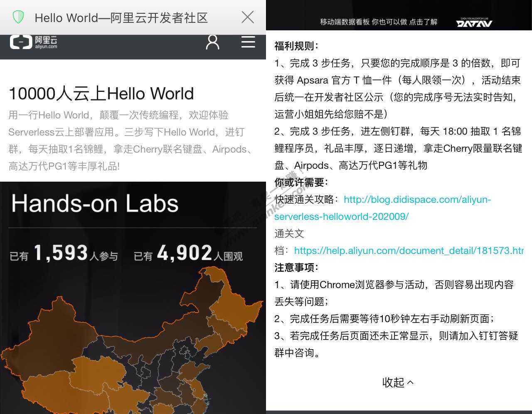Tap the green shield security icon
The height and width of the screenshot is (414, 532).
18,17
